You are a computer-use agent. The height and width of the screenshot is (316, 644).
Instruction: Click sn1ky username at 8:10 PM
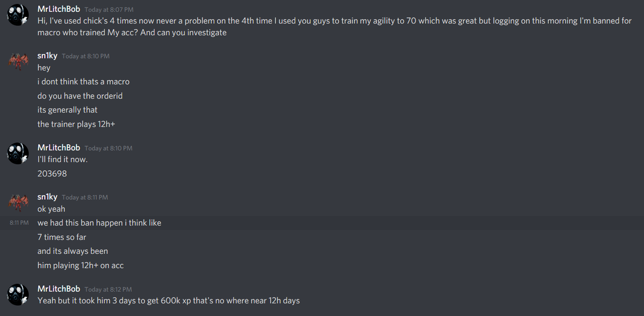47,56
